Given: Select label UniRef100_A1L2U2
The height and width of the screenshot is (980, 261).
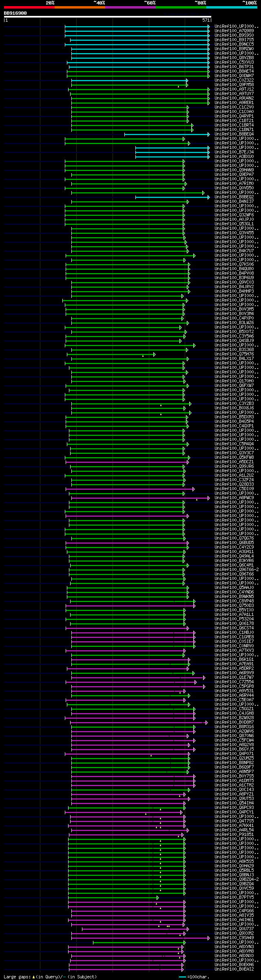Looking at the screenshot, I should click(x=234, y=475).
